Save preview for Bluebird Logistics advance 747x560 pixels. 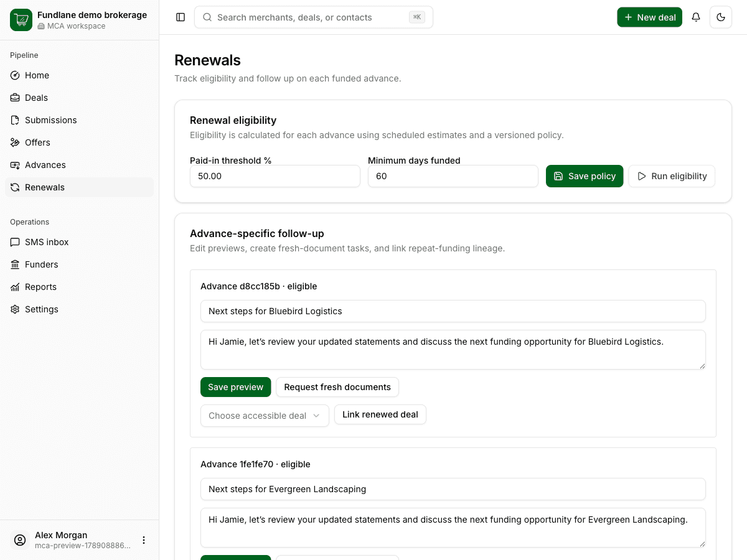235,387
